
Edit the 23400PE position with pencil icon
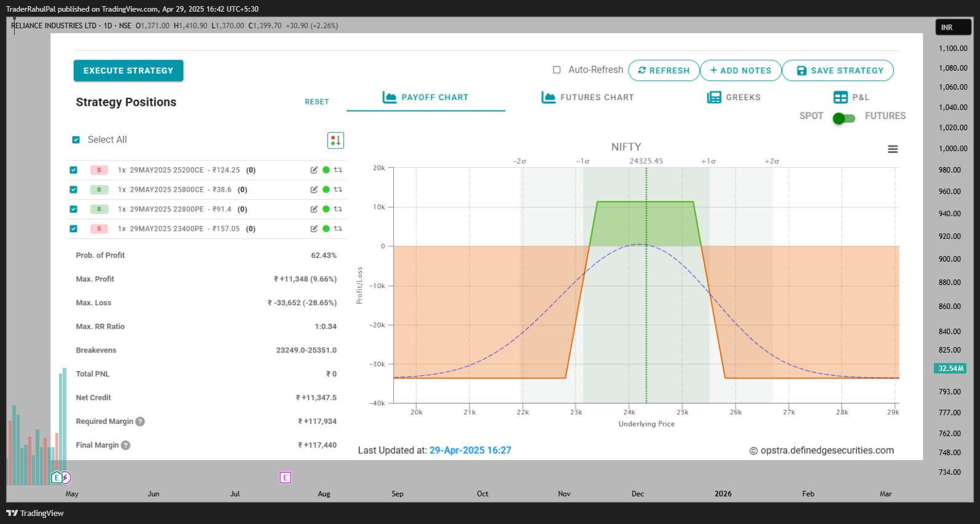coord(314,229)
